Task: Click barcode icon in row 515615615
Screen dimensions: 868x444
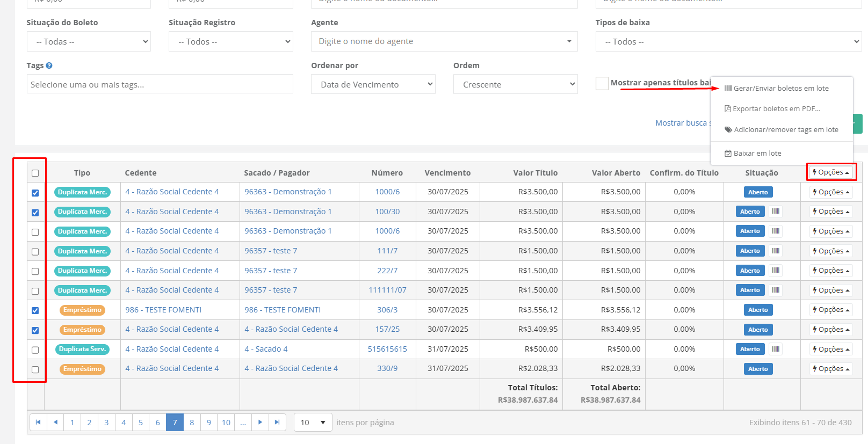Action: point(775,349)
